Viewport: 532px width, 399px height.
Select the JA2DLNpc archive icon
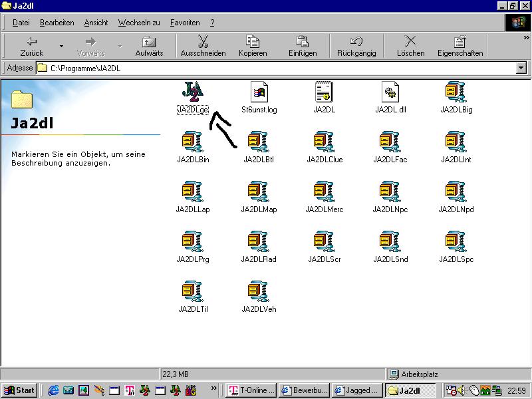tap(390, 192)
